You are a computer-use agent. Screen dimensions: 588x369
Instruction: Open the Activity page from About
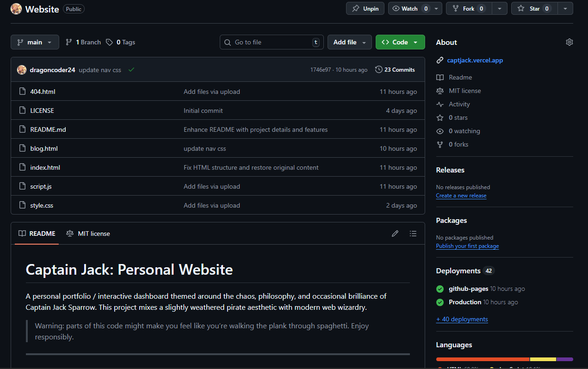[x=459, y=104]
